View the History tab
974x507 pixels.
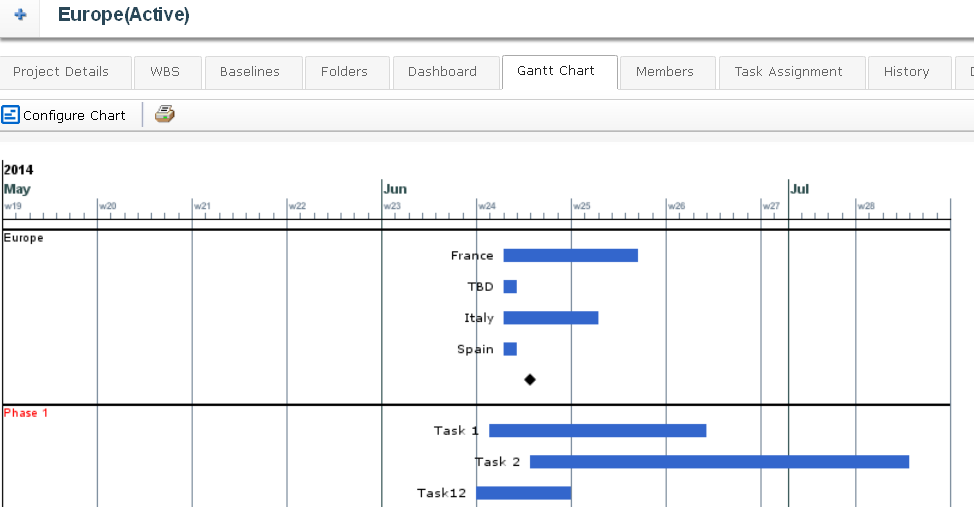[x=906, y=72]
